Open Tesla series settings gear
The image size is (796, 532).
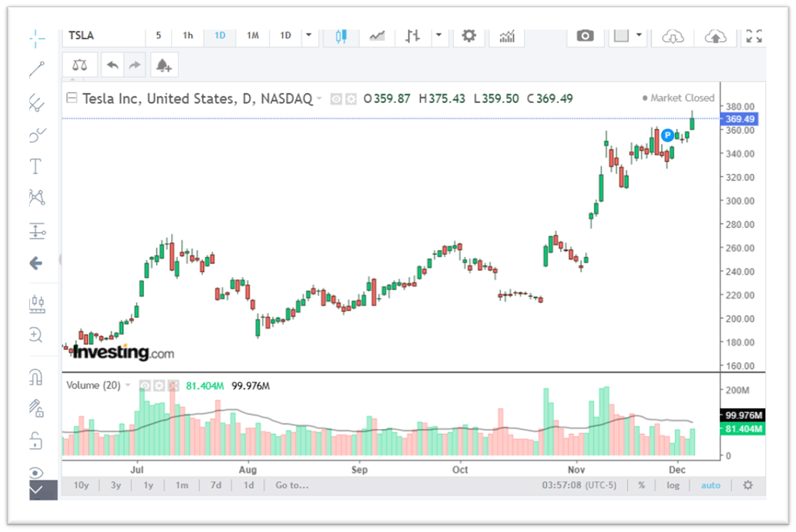point(351,99)
